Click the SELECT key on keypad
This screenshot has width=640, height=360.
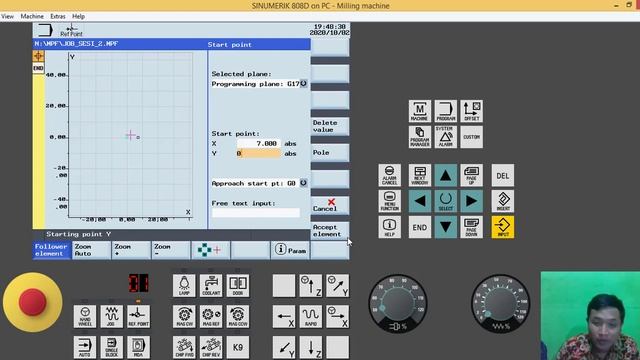pos(445,201)
